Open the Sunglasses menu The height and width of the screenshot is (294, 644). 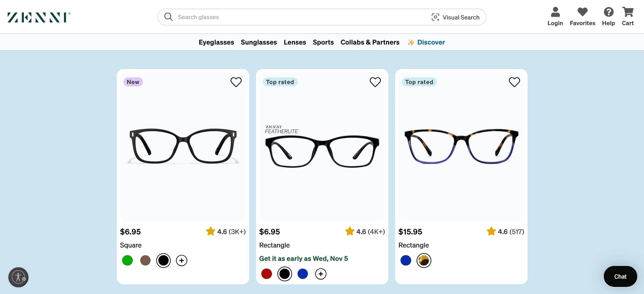(259, 42)
